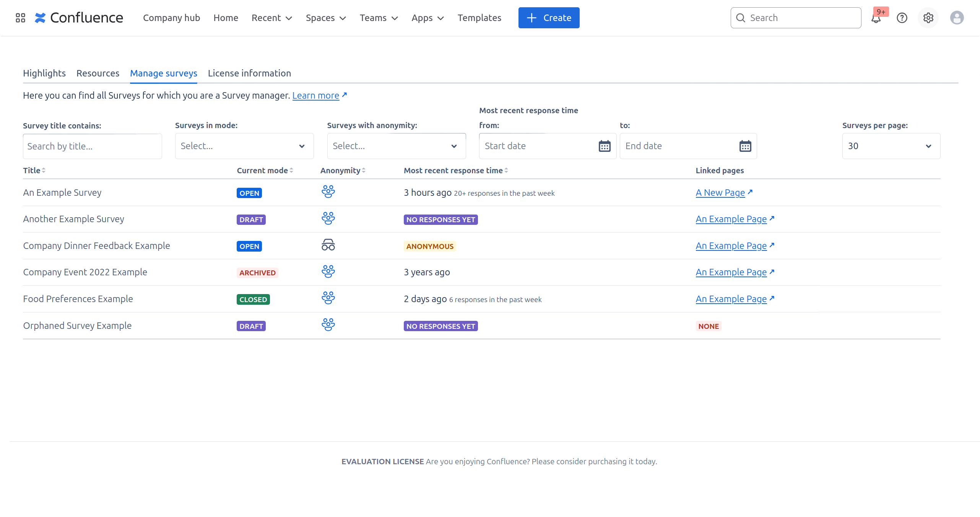Click the user profile avatar
This screenshot has width=980, height=517.
click(x=957, y=18)
